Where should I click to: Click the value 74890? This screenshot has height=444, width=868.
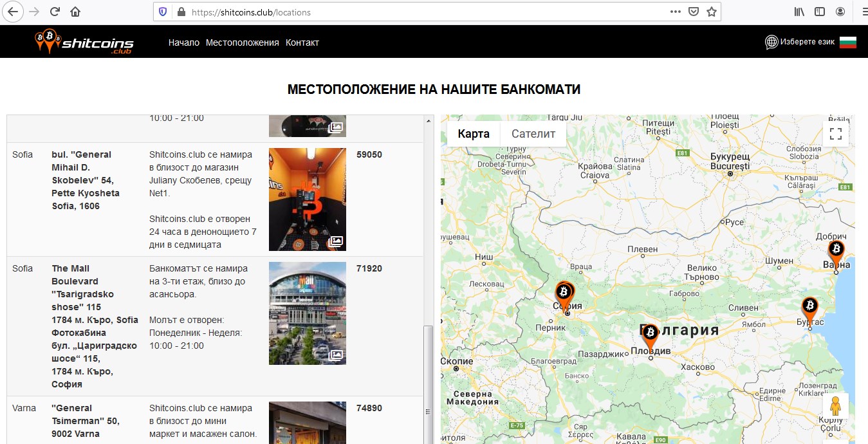click(369, 408)
